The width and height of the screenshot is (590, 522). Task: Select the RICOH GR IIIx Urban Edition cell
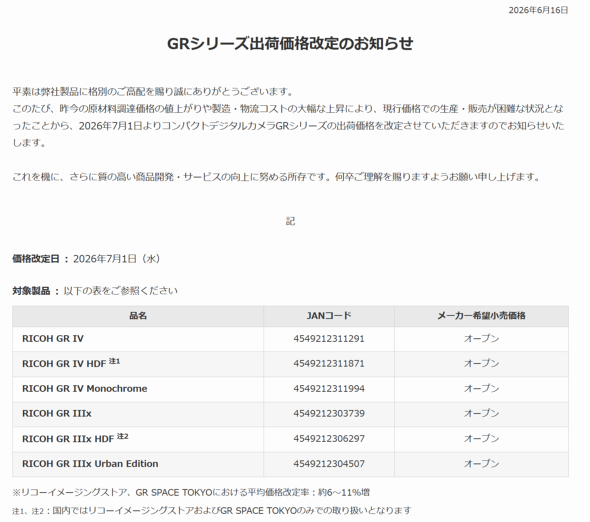point(138,464)
